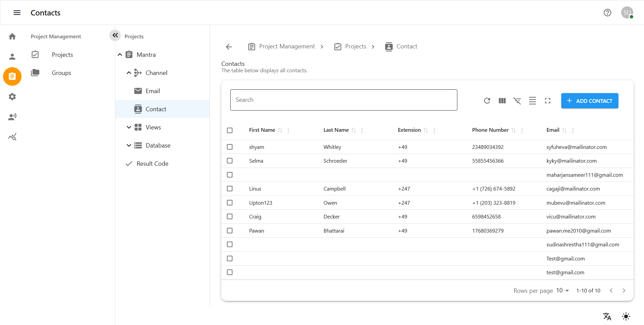Expand table to fullscreen view
This screenshot has width=644, height=325.
point(547,100)
